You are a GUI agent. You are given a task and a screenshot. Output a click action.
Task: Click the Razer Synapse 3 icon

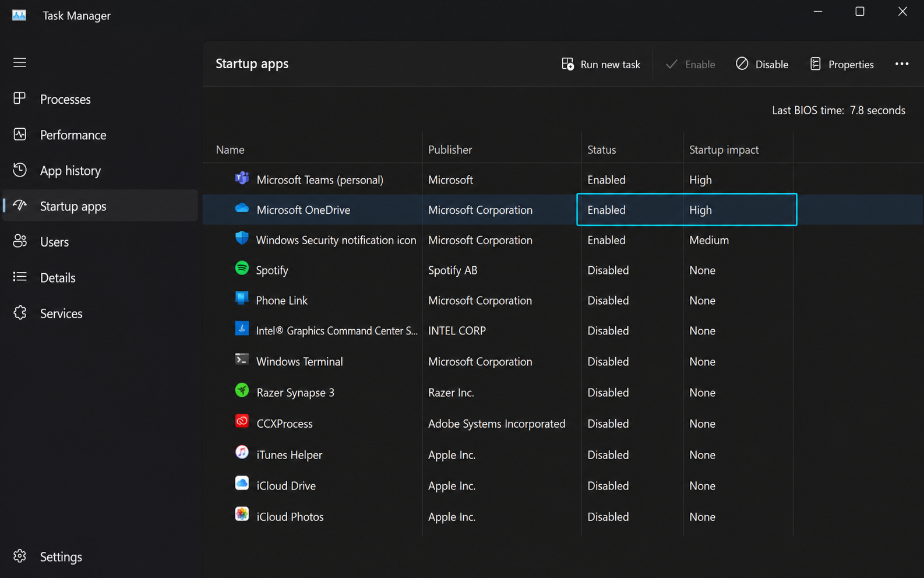click(242, 390)
